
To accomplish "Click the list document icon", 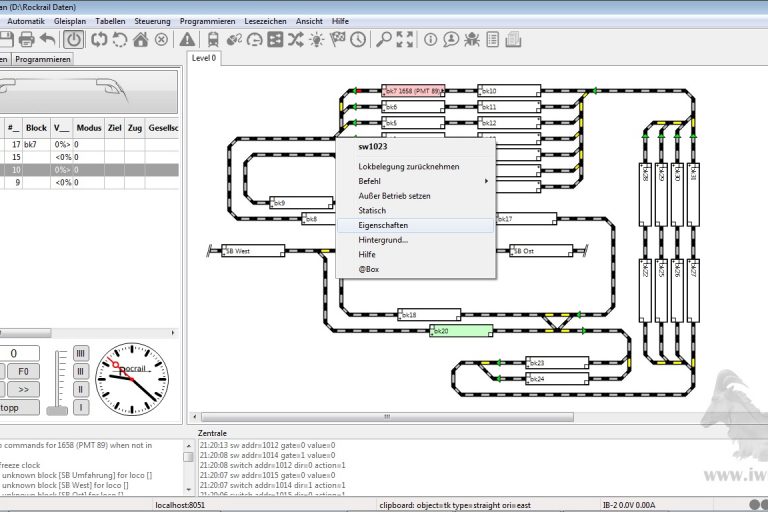I will tap(492, 40).
